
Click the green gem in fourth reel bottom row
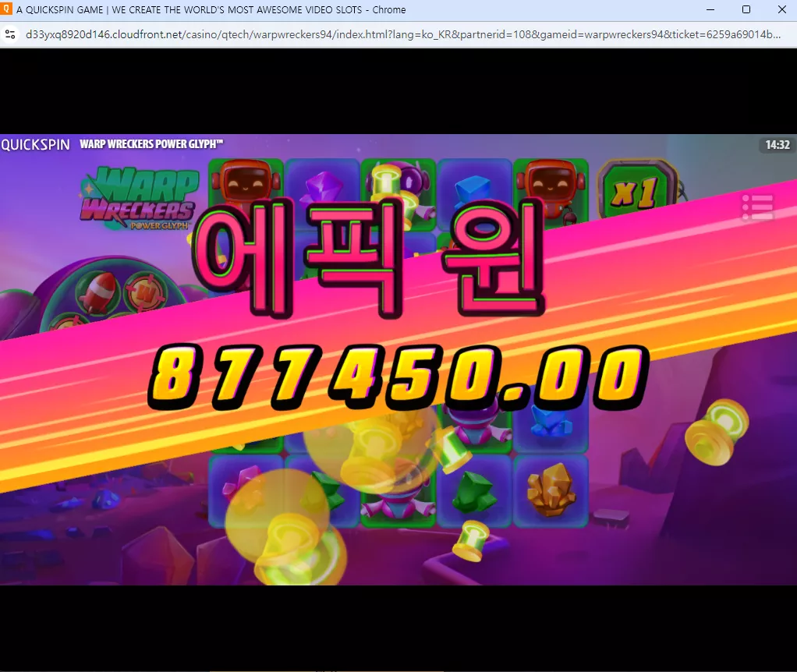coord(473,491)
